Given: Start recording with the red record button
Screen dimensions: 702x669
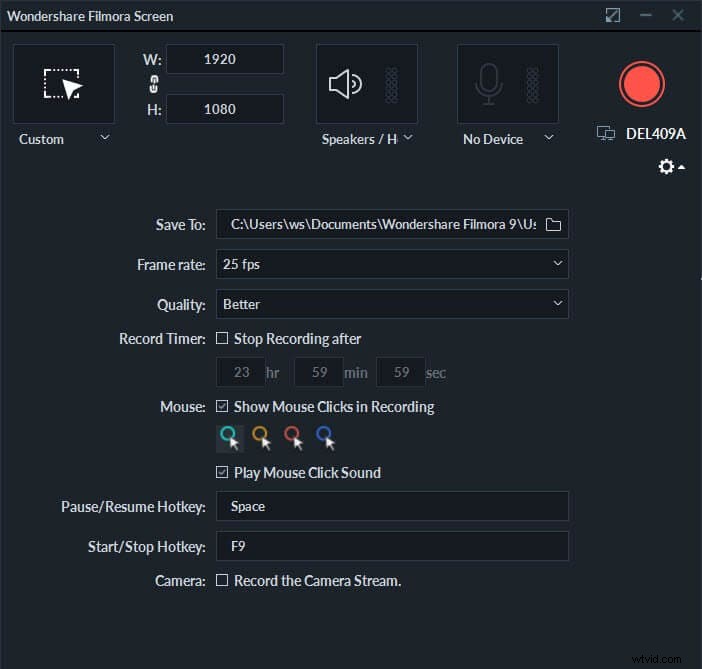Looking at the screenshot, I should tap(642, 84).
